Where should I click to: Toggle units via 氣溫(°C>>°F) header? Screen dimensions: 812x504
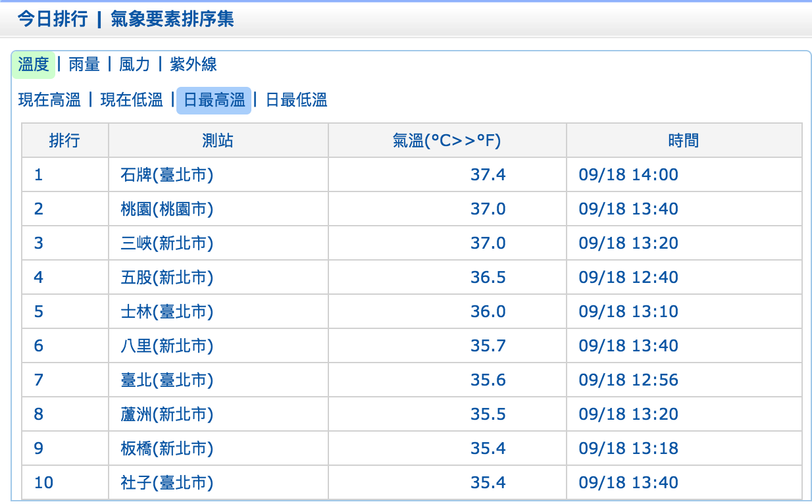(x=447, y=140)
